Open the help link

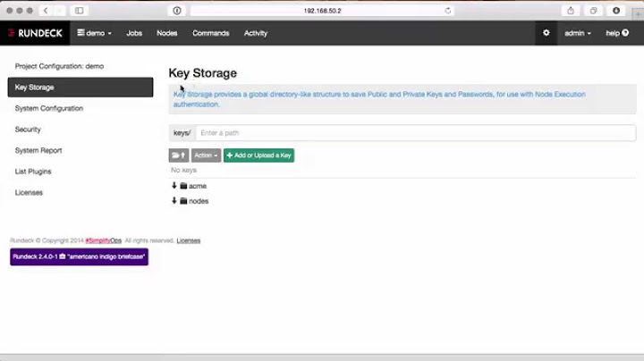pos(617,33)
